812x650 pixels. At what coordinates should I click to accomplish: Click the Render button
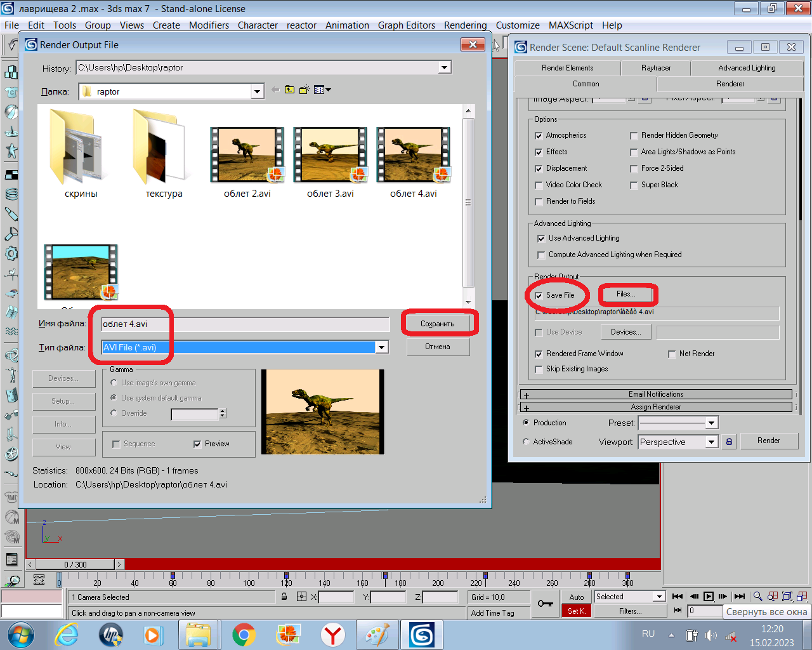coord(768,441)
